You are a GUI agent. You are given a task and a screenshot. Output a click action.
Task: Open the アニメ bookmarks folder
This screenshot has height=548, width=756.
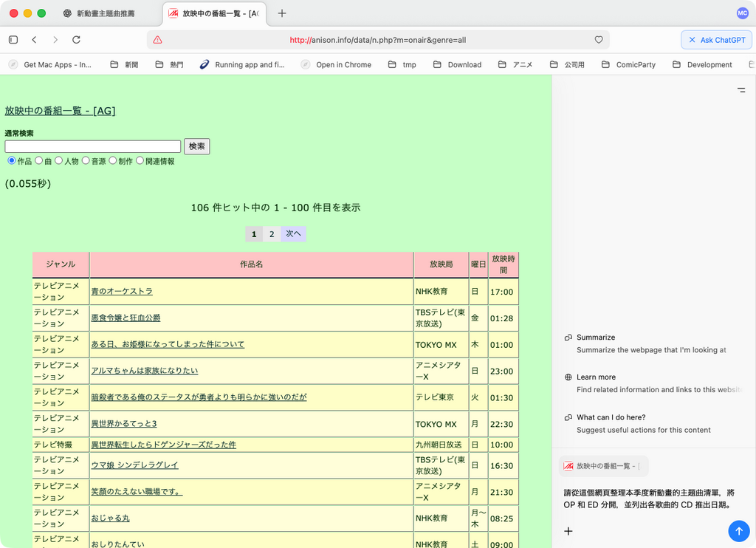515,65
